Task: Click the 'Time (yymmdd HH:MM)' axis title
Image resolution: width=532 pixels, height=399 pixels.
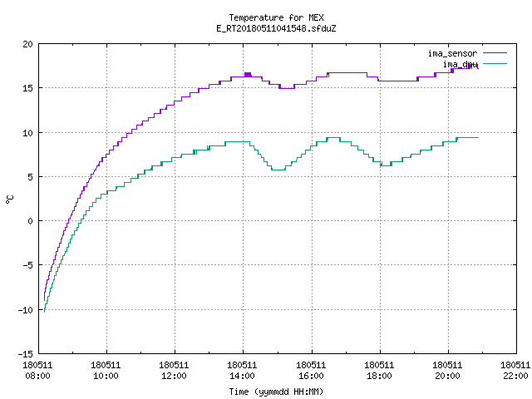Action: (x=276, y=392)
